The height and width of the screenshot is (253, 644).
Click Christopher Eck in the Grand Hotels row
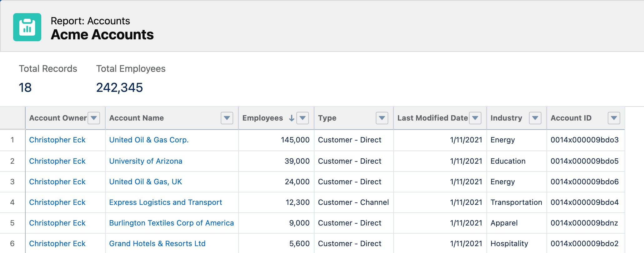(57, 244)
